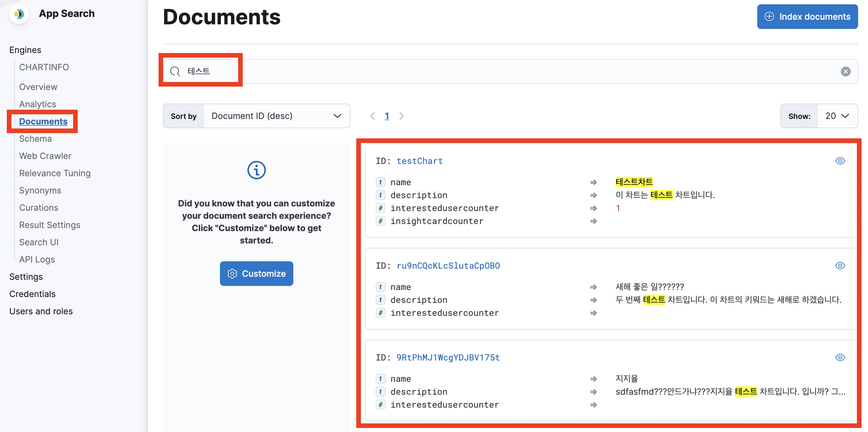Click the arrow icon next to testChart description
This screenshot has height=432, width=868.
click(593, 195)
